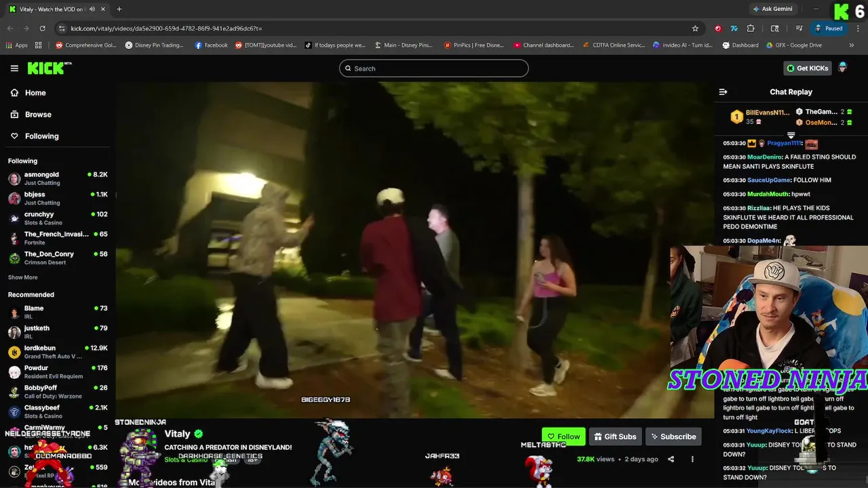Open The_Don_Conry Crimson Desert channel
Image resolution: width=868 pixels, height=488 pixels.
[58, 258]
